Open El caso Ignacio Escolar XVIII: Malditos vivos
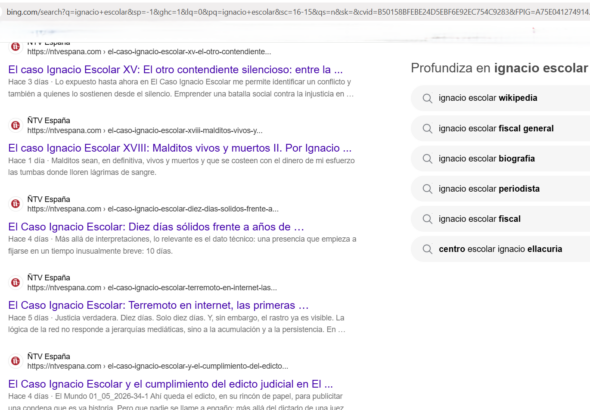The height and width of the screenshot is (410, 590). [x=180, y=148]
